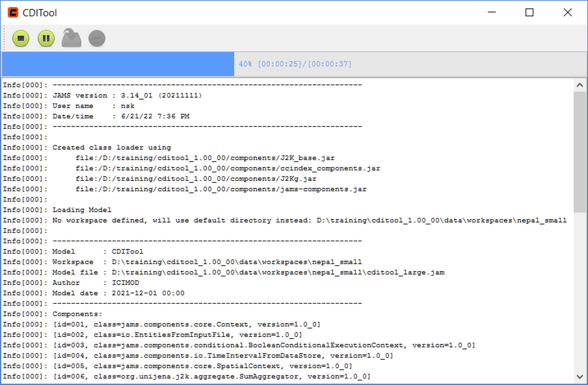This screenshot has height=385, width=588.
Task: Close the CDITool window
Action: pos(567,13)
